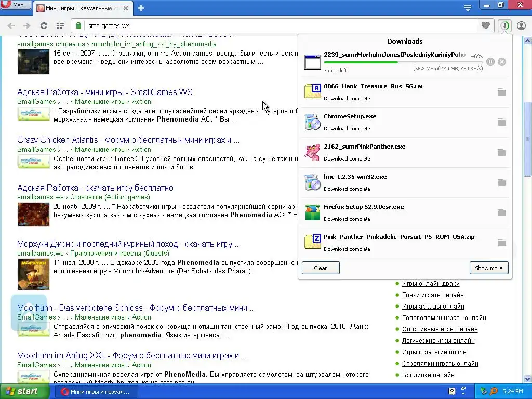The image size is (532, 399).
Task: Reload the current page
Action: click(44, 26)
